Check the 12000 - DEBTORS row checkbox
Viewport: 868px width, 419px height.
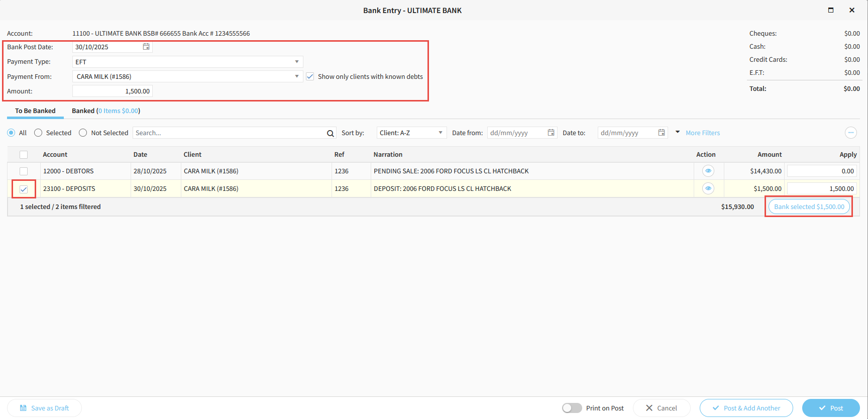(24, 171)
